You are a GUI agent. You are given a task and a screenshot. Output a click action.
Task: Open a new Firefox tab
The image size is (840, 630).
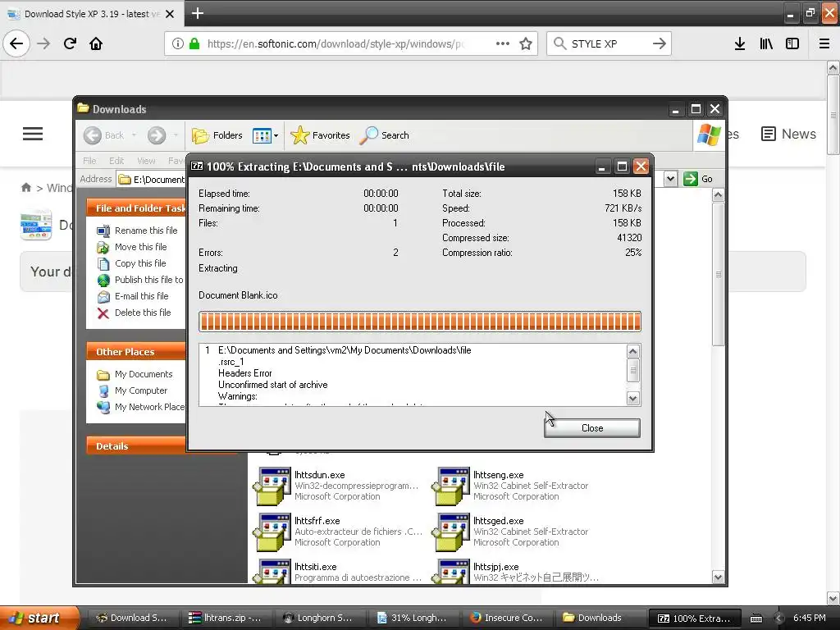(197, 13)
